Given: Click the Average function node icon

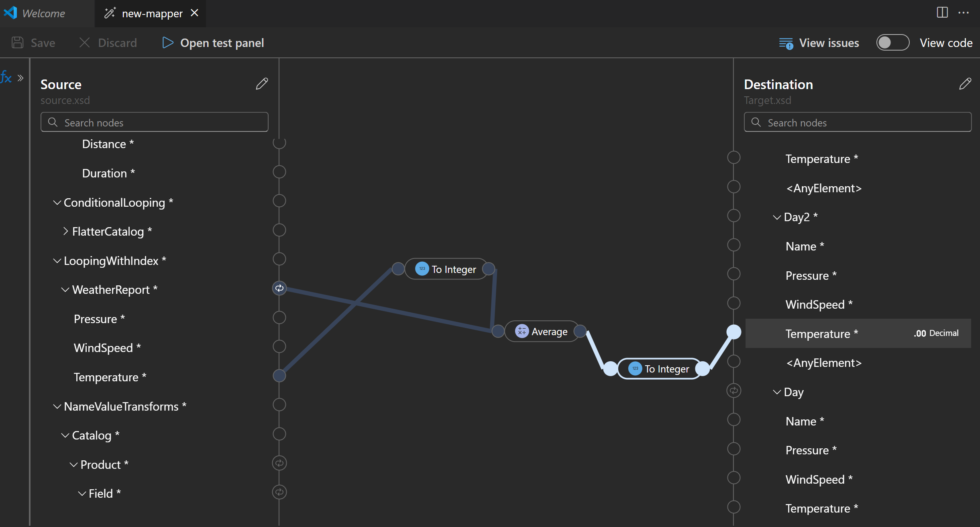Looking at the screenshot, I should (x=522, y=332).
